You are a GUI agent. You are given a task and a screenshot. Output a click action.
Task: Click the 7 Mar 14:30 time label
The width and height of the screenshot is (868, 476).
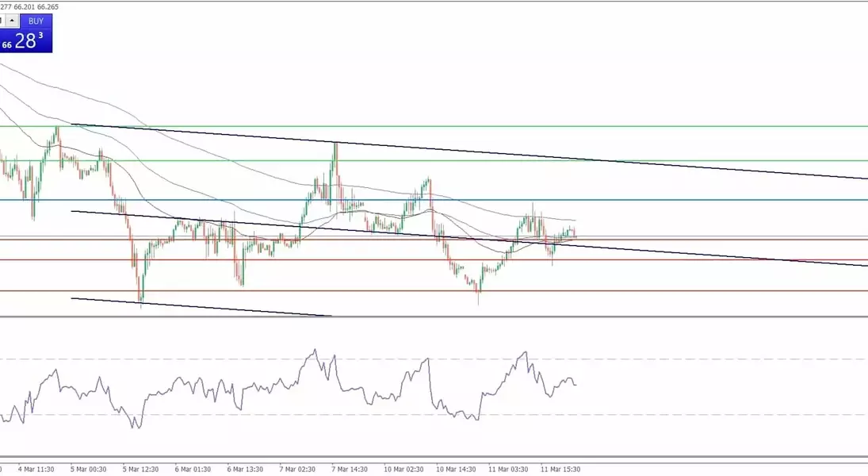click(349, 469)
